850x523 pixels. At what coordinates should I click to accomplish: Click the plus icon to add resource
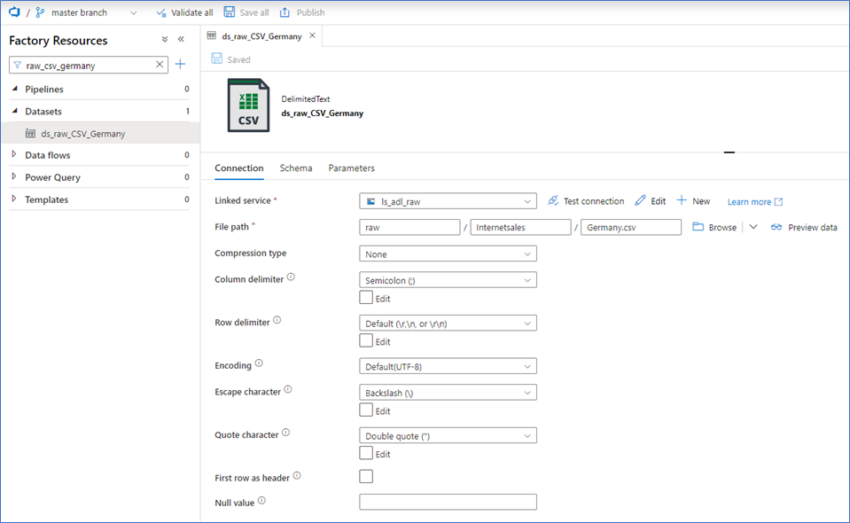pos(180,64)
